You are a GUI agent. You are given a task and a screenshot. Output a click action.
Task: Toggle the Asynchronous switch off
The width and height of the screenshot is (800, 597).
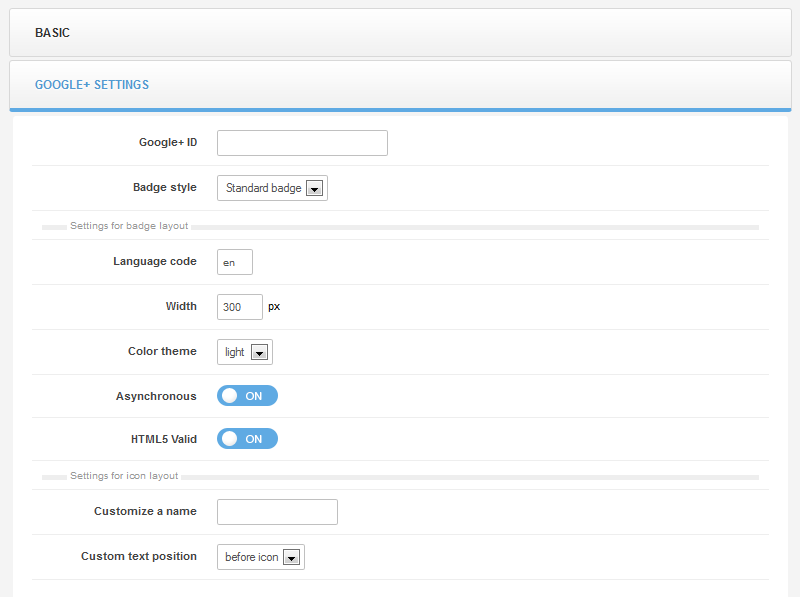click(x=247, y=395)
